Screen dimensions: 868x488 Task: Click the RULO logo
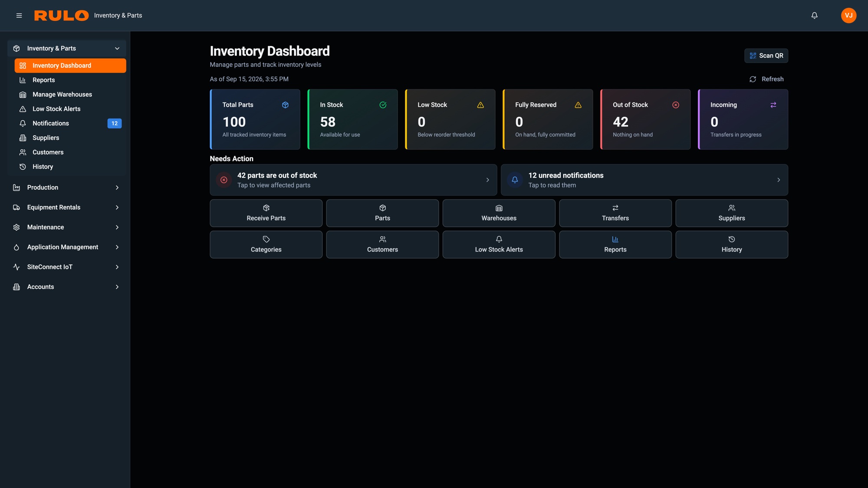click(61, 16)
